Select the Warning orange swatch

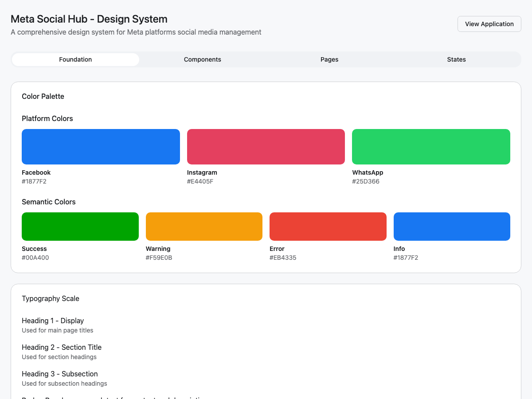click(x=204, y=227)
